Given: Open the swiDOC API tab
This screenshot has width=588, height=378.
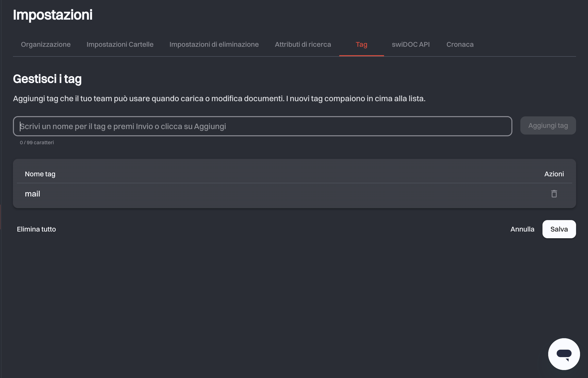Looking at the screenshot, I should coord(411,45).
